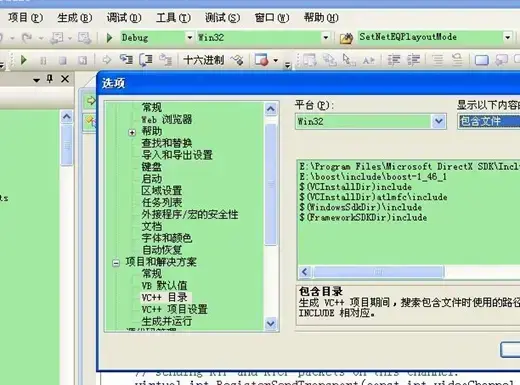The width and height of the screenshot is (520, 385).
Task: Select 查找和替换 in the options tree
Action: 167,143
